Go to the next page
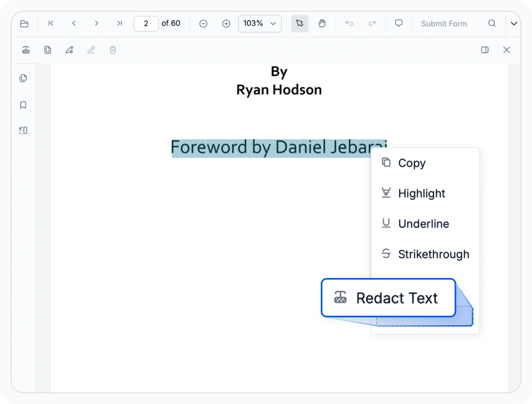 point(96,23)
